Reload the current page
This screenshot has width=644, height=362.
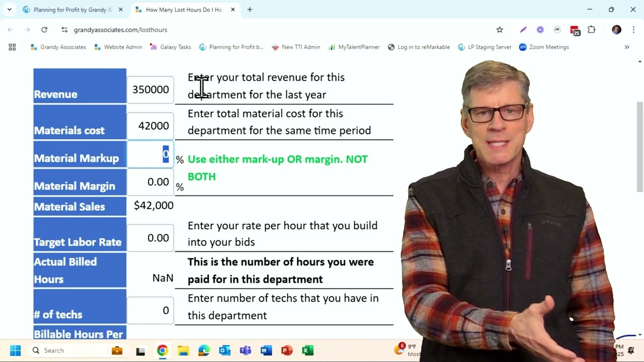[44, 30]
